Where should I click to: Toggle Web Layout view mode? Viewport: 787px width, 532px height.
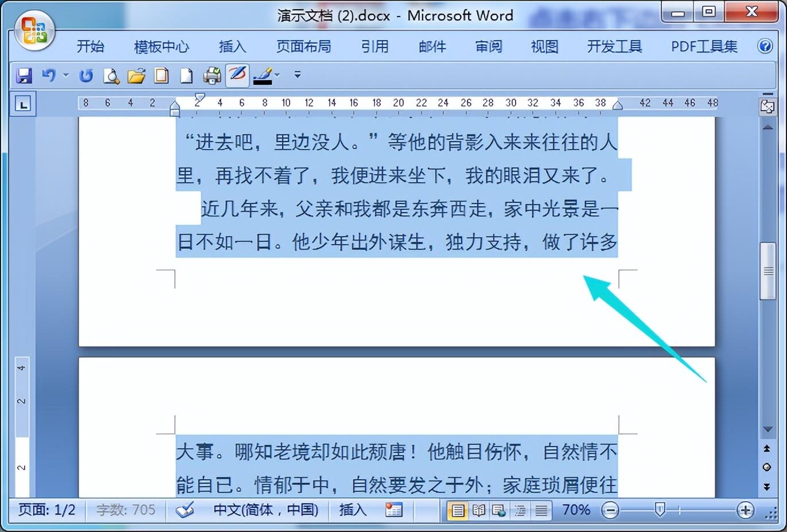(x=498, y=510)
